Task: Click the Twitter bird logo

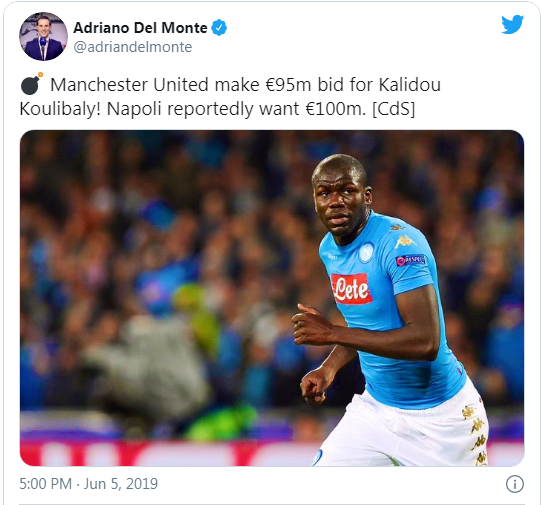Action: pyautogui.click(x=512, y=24)
